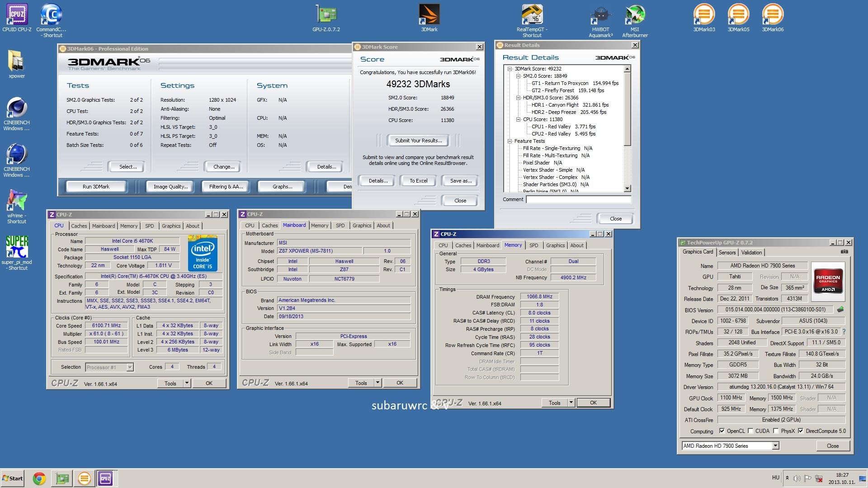The height and width of the screenshot is (488, 868).
Task: Open Tools dropdown arrow in CPU-Z CPU window
Action: click(x=187, y=383)
